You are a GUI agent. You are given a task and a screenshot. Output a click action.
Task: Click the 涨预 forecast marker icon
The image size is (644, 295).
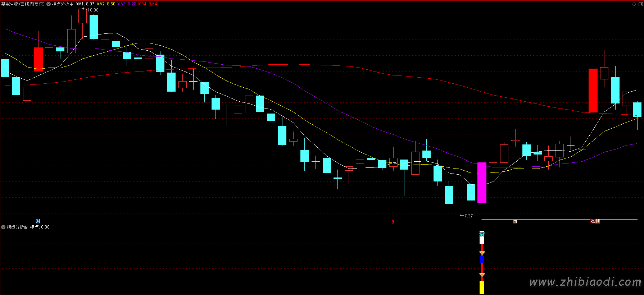[595, 221]
